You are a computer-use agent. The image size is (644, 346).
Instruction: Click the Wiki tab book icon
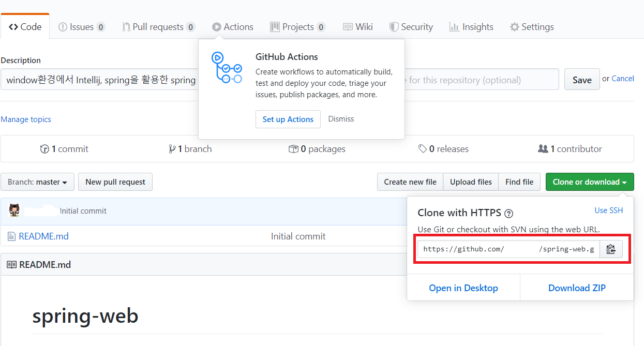(x=348, y=27)
